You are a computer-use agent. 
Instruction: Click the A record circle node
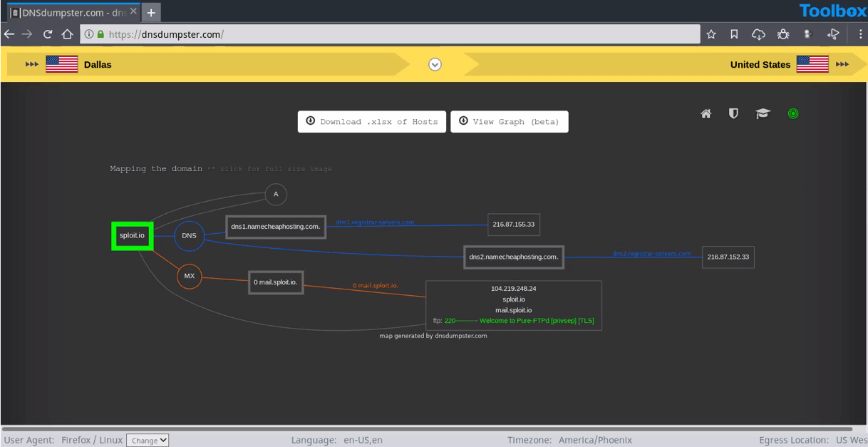click(276, 194)
